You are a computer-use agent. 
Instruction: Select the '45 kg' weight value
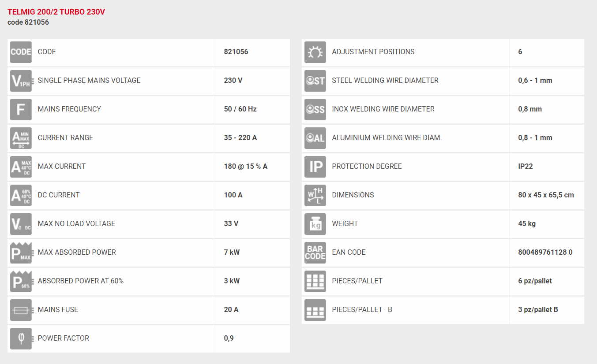coord(527,223)
